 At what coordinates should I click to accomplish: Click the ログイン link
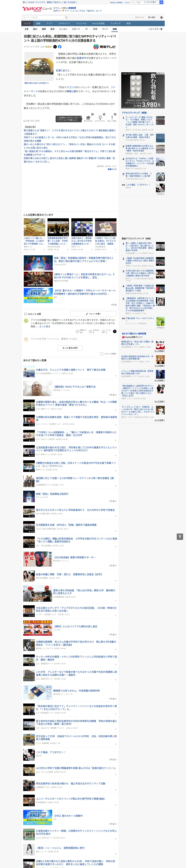57,11
